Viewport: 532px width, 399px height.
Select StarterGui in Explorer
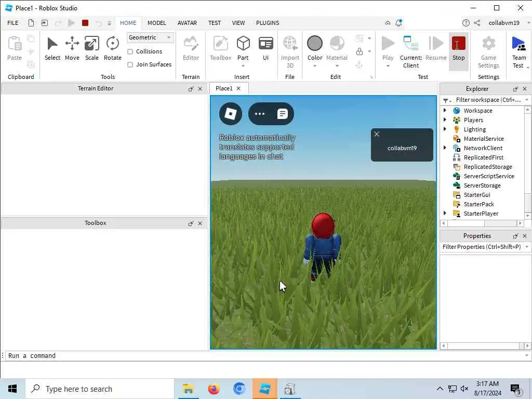click(477, 195)
